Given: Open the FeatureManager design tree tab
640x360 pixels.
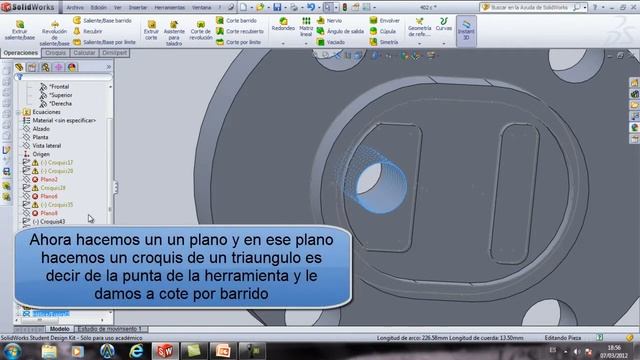Looking at the screenshot, I should tap(19, 67).
